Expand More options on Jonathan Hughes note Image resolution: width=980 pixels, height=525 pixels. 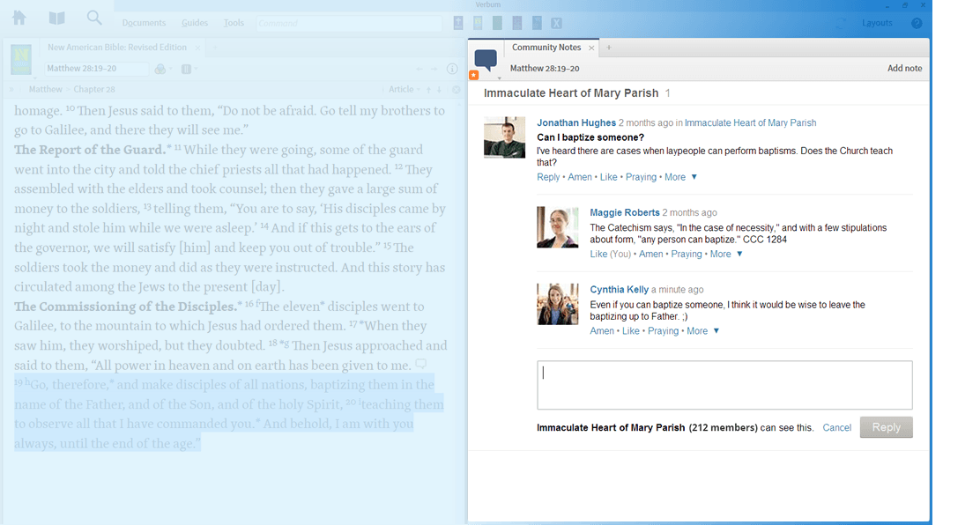[x=680, y=178]
